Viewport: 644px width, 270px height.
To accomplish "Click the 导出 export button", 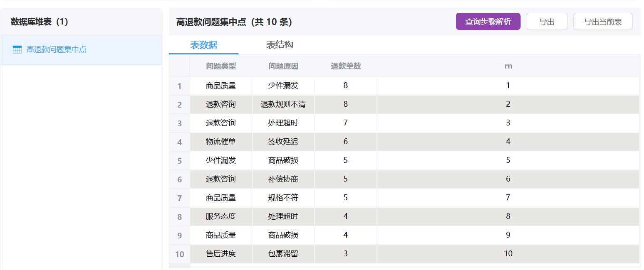I will pos(546,22).
